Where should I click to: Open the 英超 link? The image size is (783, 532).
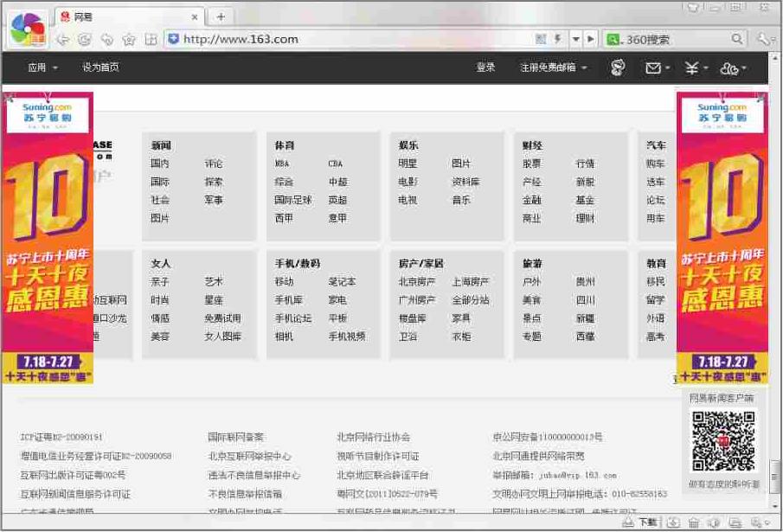coord(337,200)
